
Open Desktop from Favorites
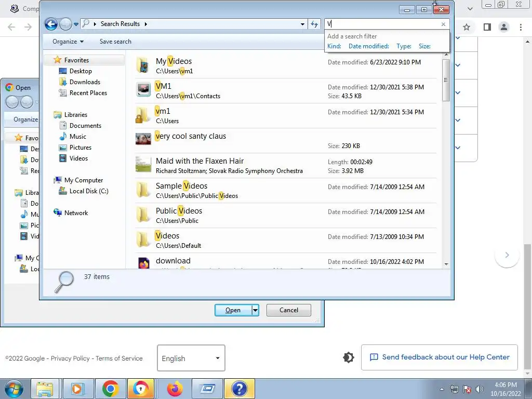click(81, 71)
